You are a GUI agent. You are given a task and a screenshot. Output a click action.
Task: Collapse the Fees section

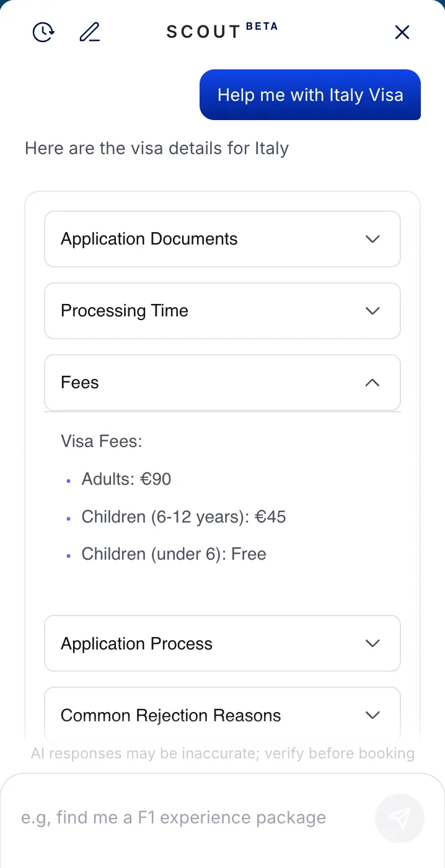tap(222, 383)
